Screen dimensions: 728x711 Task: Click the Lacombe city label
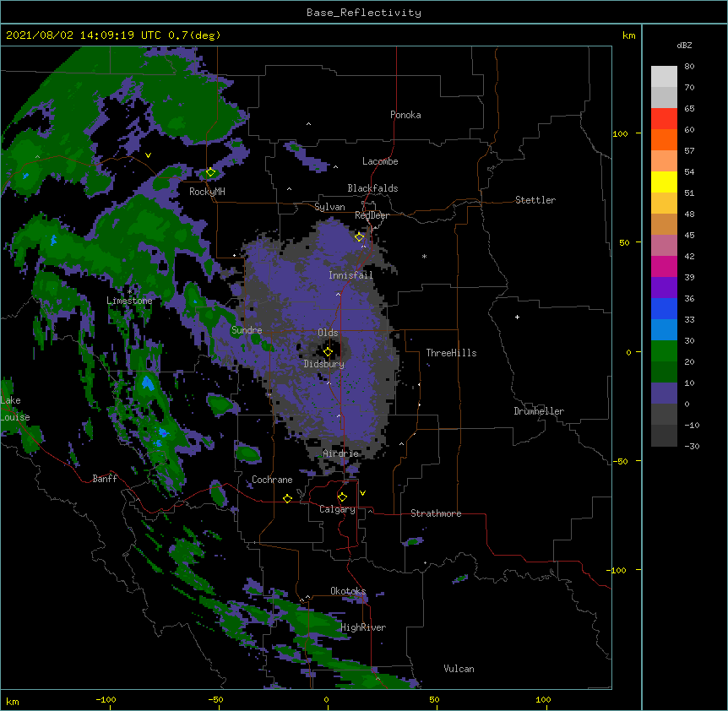tap(380, 161)
